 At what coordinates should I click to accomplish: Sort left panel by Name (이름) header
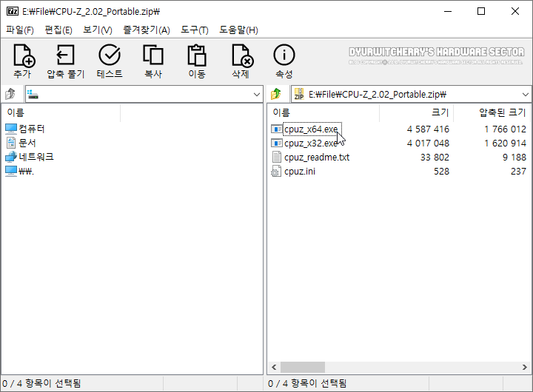click(x=61, y=112)
